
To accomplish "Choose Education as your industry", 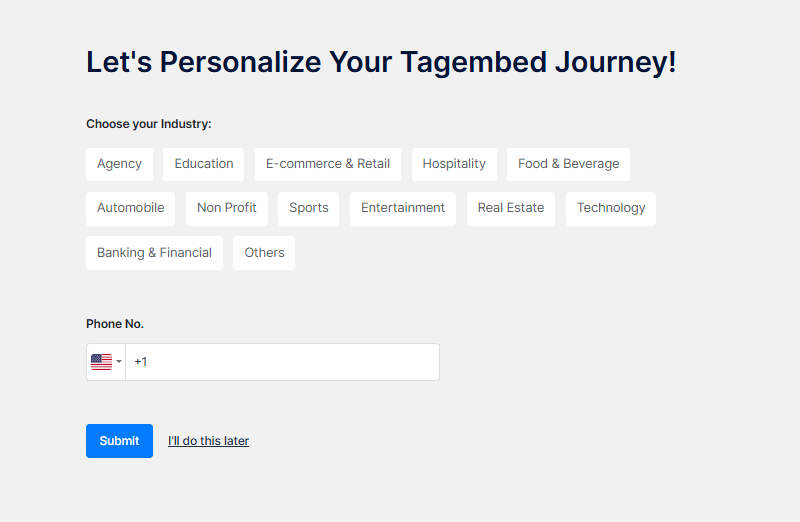I will (204, 164).
